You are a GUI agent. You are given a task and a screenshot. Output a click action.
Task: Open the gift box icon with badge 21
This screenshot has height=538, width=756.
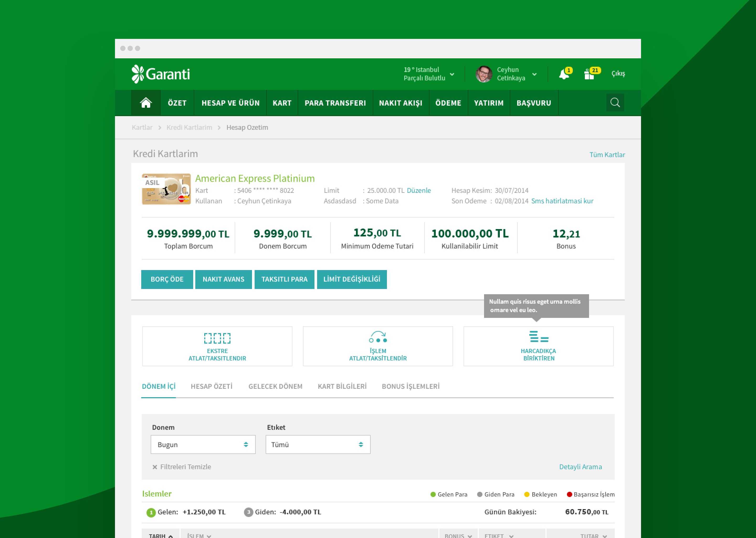pyautogui.click(x=589, y=74)
